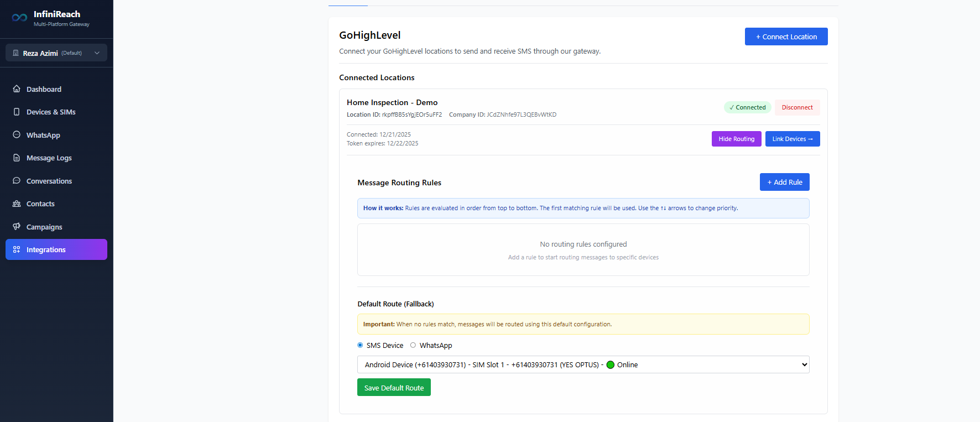Disconnect the Home Inspection location
This screenshot has width=980, height=422.
point(797,107)
